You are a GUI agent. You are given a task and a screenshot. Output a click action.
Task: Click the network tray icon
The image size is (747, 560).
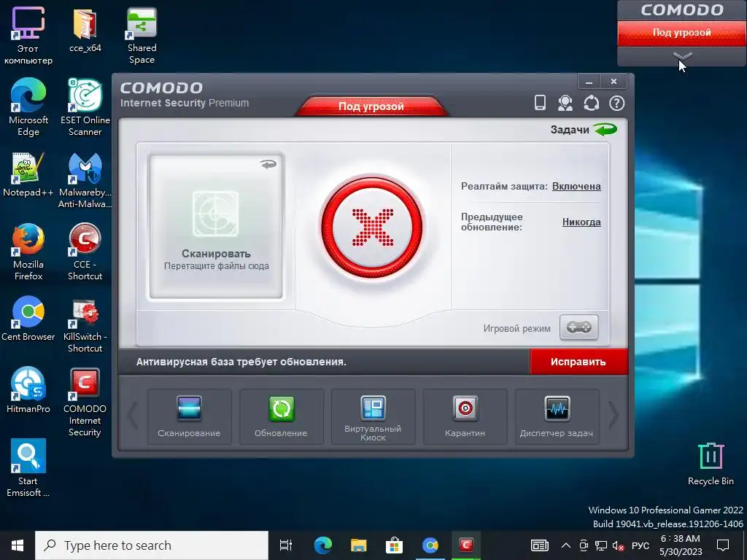pos(601,545)
